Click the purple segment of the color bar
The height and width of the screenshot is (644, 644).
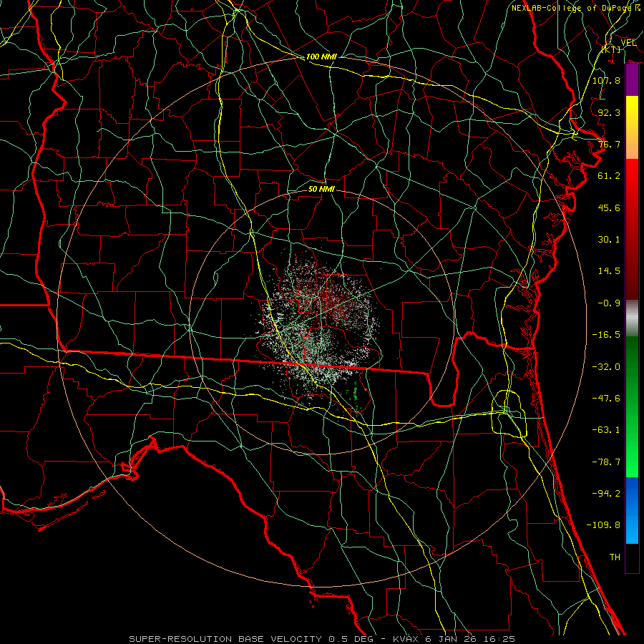pyautogui.click(x=632, y=80)
